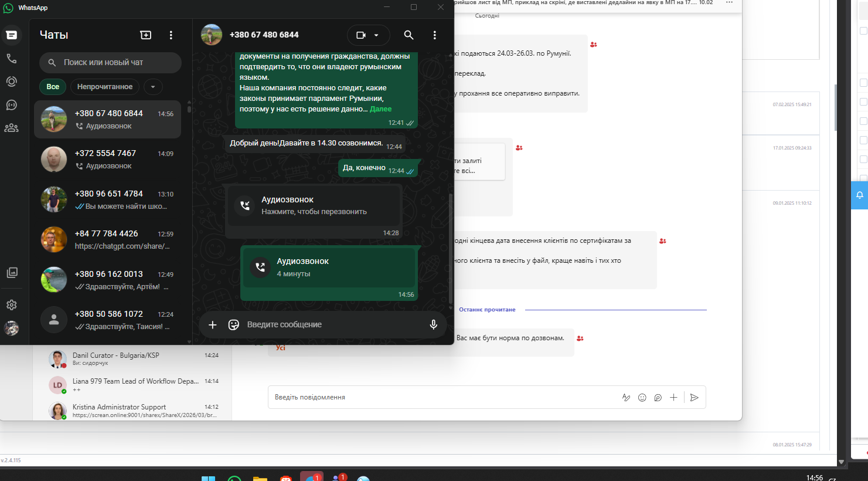Click red group icon beside Румунії message
868x481 pixels.
pyautogui.click(x=593, y=45)
